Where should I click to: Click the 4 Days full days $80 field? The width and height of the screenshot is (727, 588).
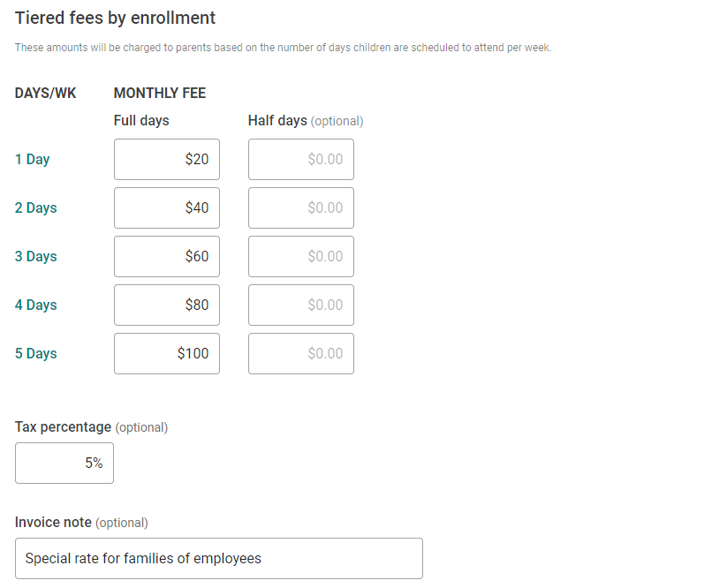click(x=167, y=305)
